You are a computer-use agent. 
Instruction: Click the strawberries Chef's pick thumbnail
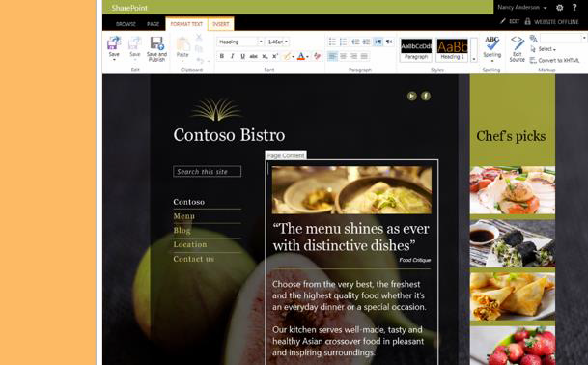click(513, 346)
